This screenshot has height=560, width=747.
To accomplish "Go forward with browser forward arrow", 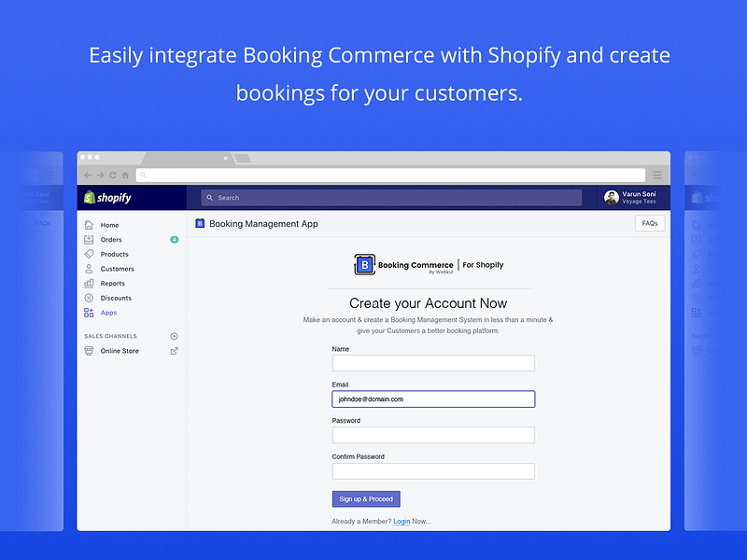I will point(101,175).
